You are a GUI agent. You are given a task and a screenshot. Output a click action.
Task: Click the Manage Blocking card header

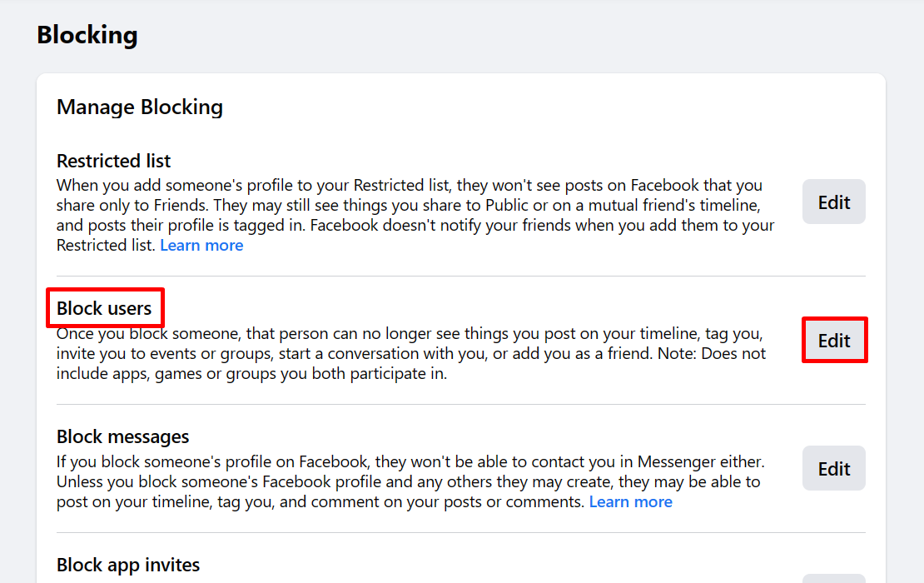pos(140,107)
